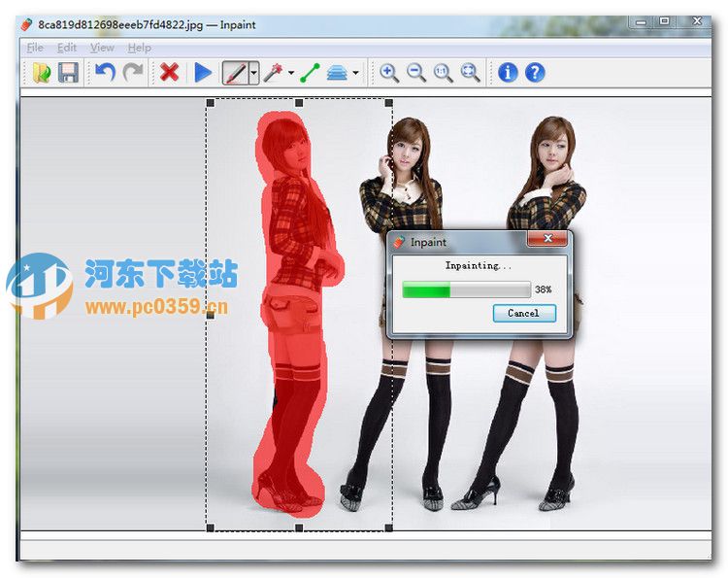Open the File menu

[35, 48]
